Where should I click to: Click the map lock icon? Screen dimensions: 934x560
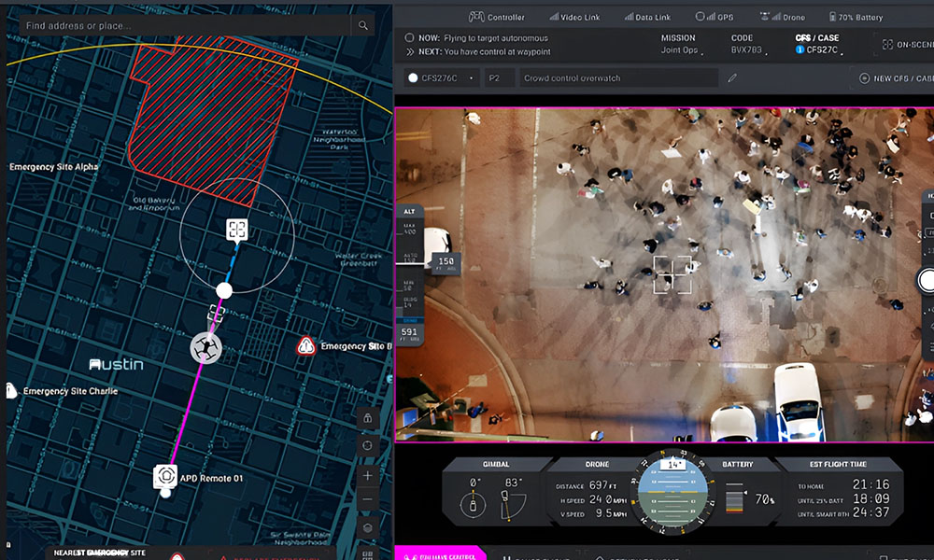tap(368, 418)
